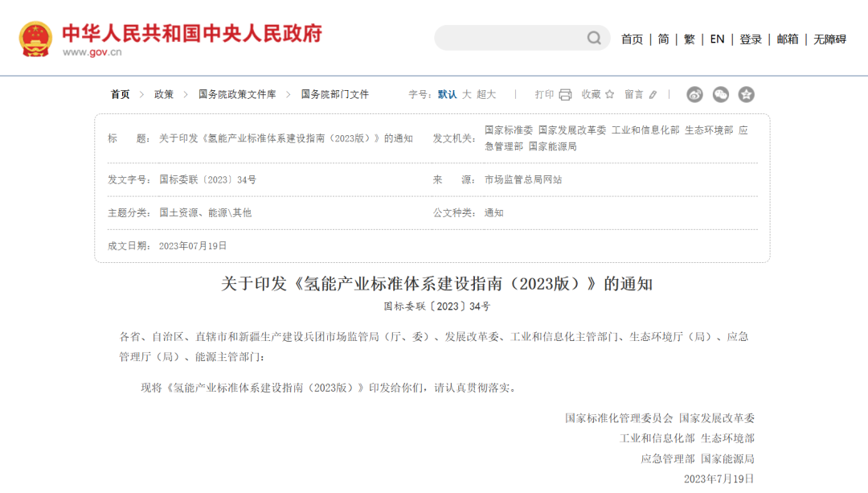
Task: Open the 无障碍 accessibility link
Action: (x=829, y=39)
